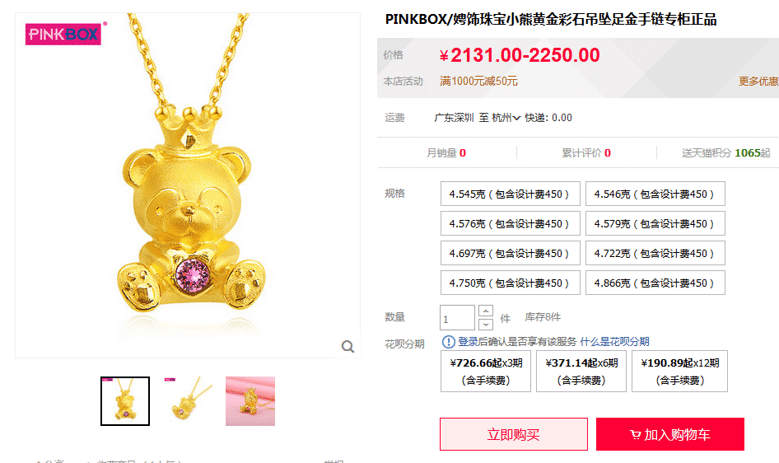
Task: Click the quantity input field
Action: tap(457, 318)
